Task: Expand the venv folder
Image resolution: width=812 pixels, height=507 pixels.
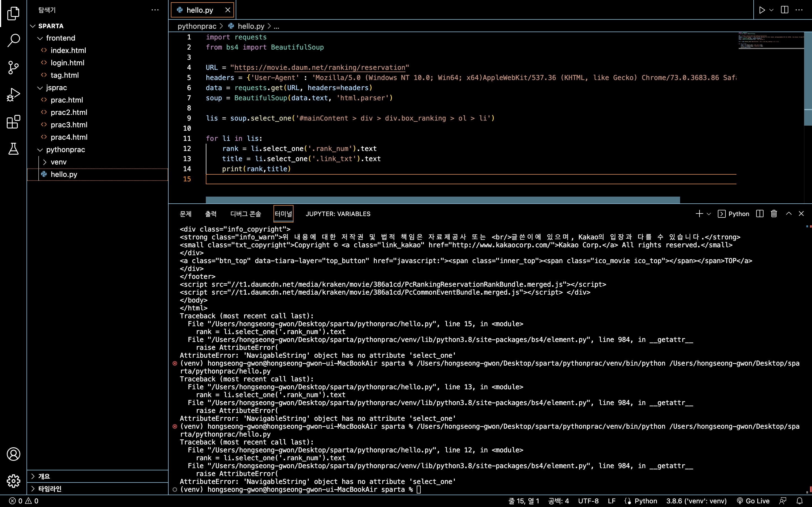Action: 58,162
